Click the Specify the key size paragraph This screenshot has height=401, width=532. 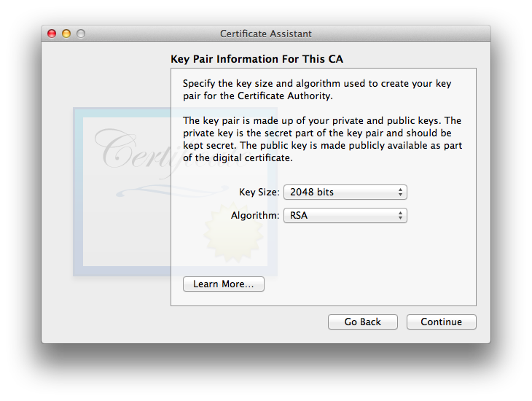316,90
